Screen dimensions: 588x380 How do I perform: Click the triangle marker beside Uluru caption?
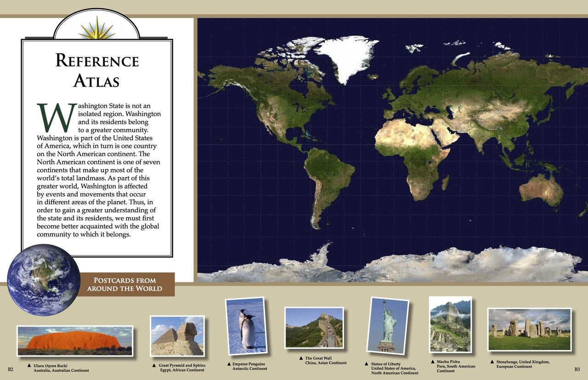click(x=28, y=365)
